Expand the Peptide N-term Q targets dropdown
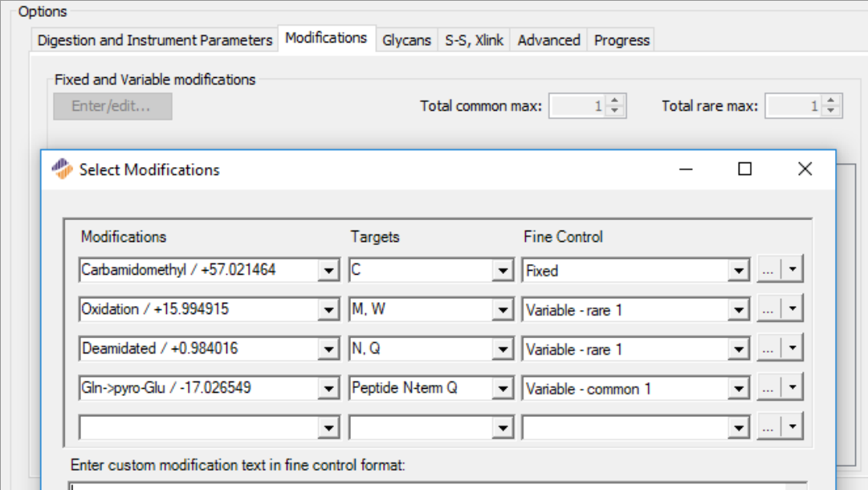The height and width of the screenshot is (490, 868). (x=503, y=389)
